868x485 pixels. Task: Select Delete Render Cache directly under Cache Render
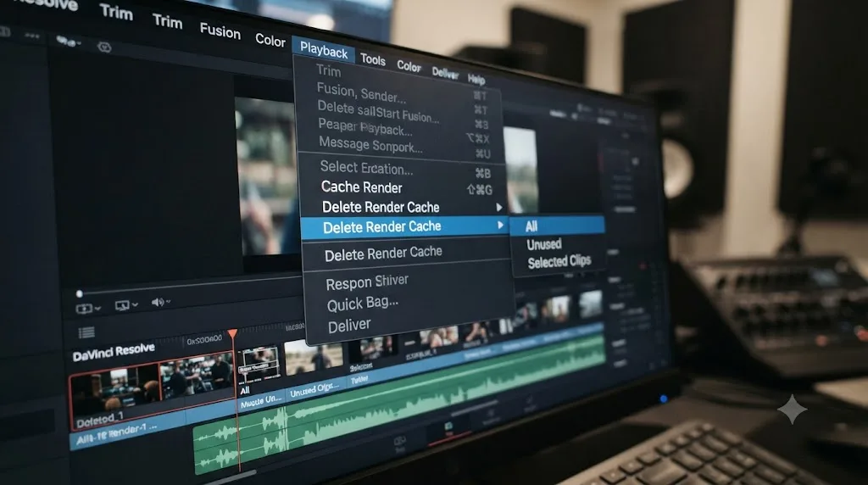pos(381,207)
